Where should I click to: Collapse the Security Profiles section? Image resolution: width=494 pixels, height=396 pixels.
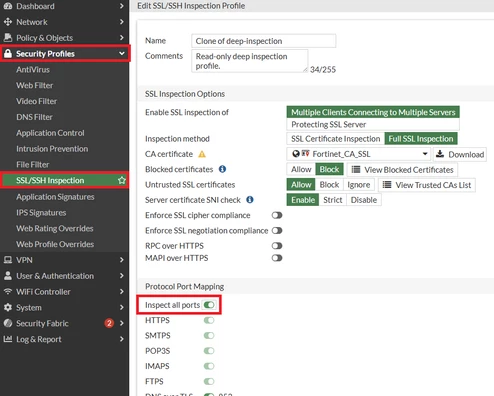(122, 53)
